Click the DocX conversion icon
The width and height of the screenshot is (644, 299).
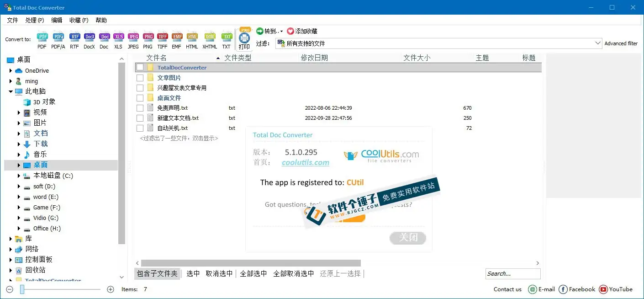point(89,37)
